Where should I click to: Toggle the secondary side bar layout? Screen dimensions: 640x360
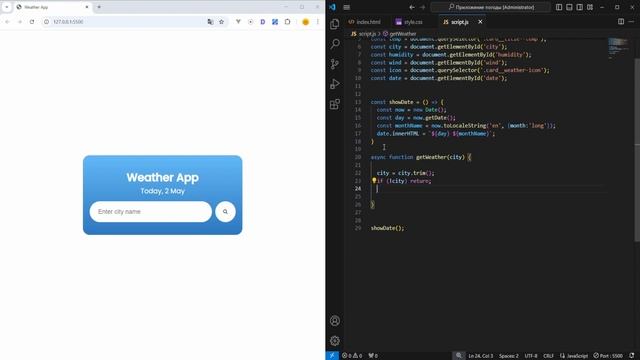(x=579, y=7)
